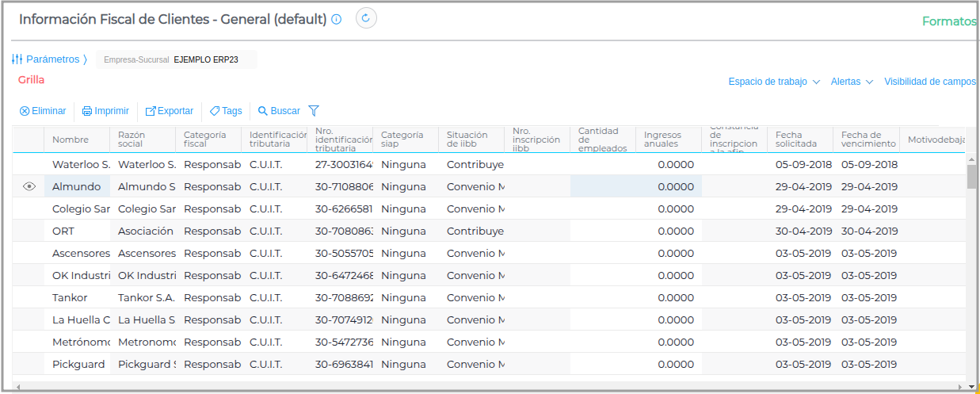This screenshot has width=980, height=394.
Task: Click 30-04-2019 fecha solicitada cell
Action: click(800, 231)
